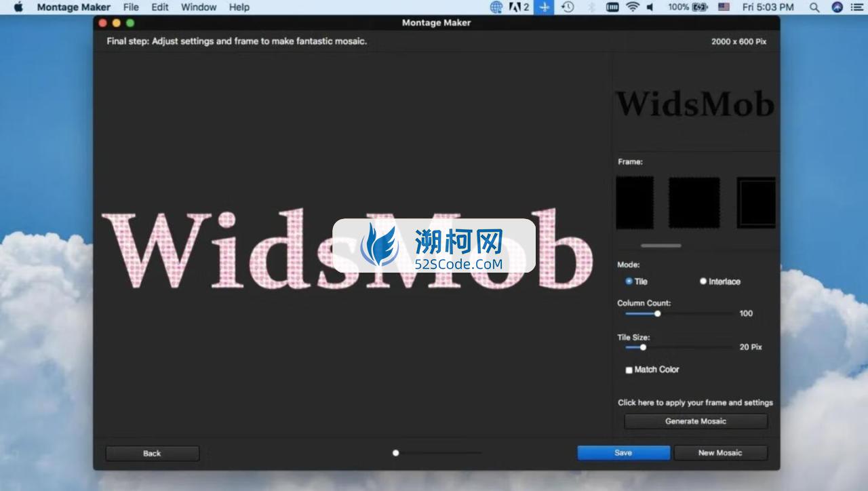
Task: Open the Apple menu
Action: (18, 7)
